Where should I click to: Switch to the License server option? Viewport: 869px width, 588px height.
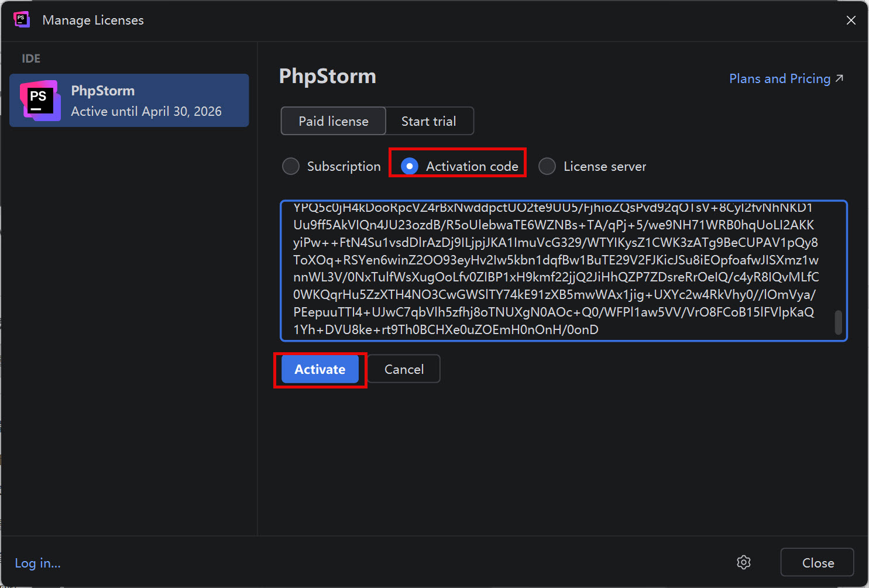click(547, 166)
